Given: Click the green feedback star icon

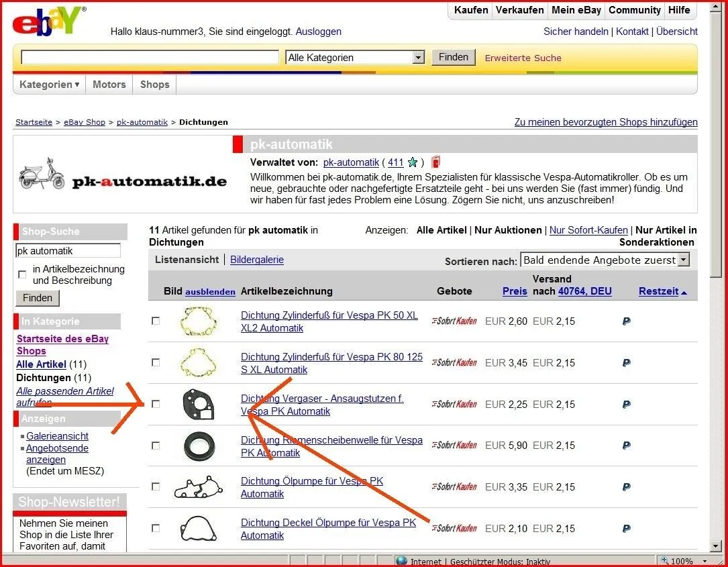Looking at the screenshot, I should pyautogui.click(x=413, y=162).
